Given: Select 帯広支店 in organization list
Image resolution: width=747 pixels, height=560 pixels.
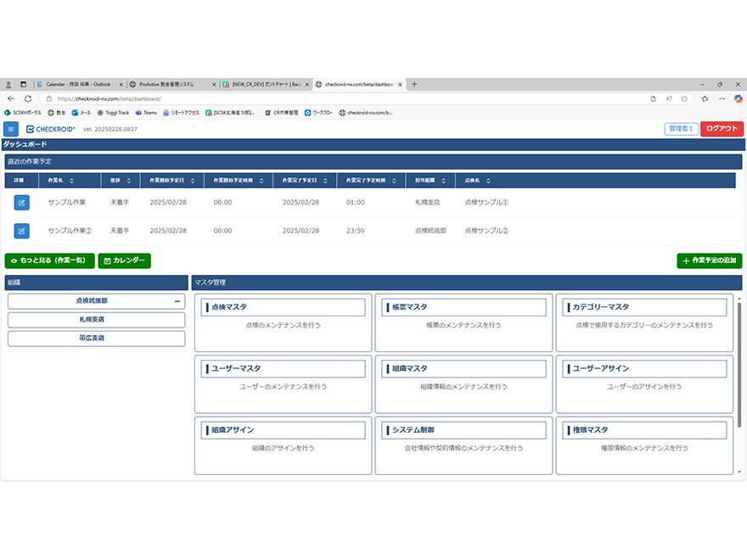Looking at the screenshot, I should (x=96, y=338).
